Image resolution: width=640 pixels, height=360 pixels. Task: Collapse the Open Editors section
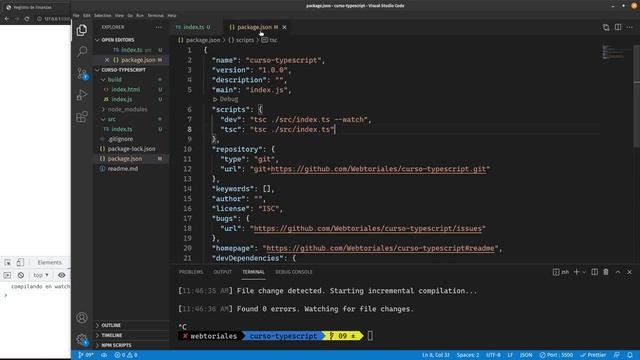pyautogui.click(x=131, y=40)
